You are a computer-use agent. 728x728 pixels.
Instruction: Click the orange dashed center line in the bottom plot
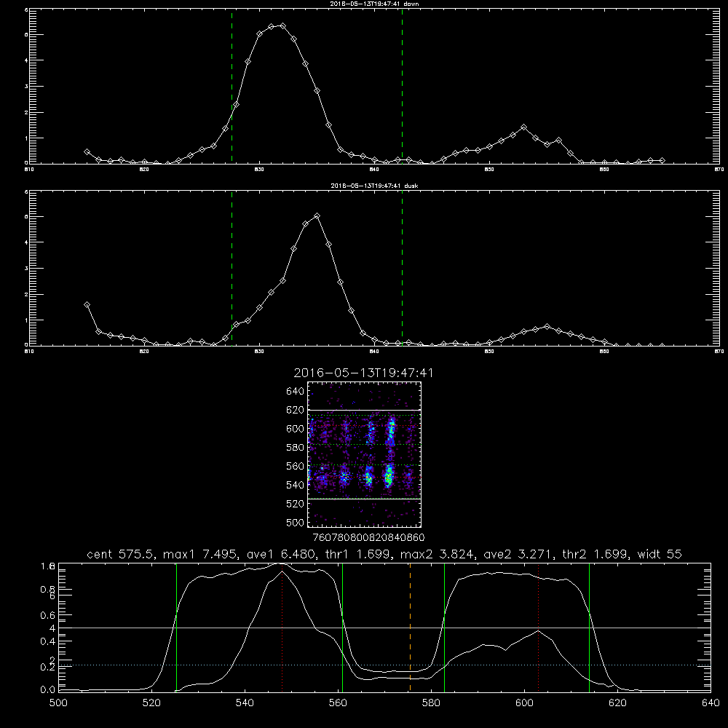(x=410, y=627)
